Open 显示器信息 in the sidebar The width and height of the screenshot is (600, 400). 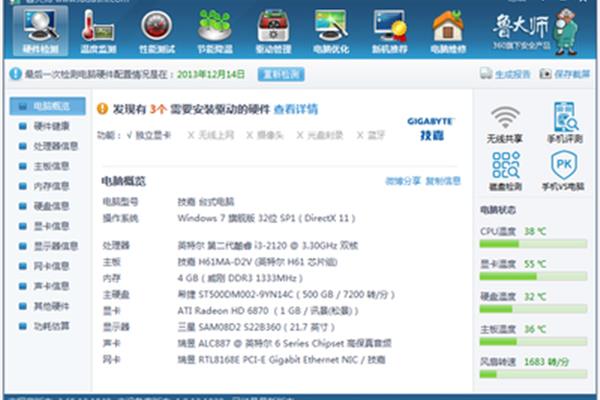pyautogui.click(x=48, y=246)
